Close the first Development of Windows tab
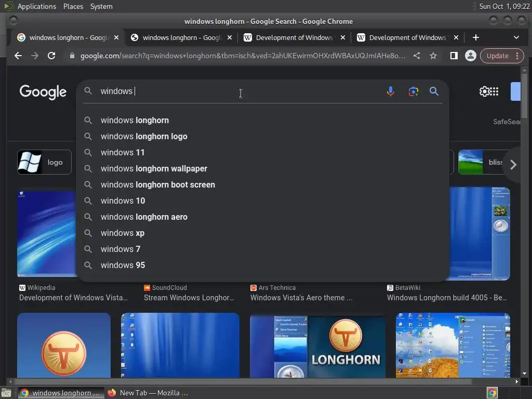The height and width of the screenshot is (399, 532). pos(343,37)
